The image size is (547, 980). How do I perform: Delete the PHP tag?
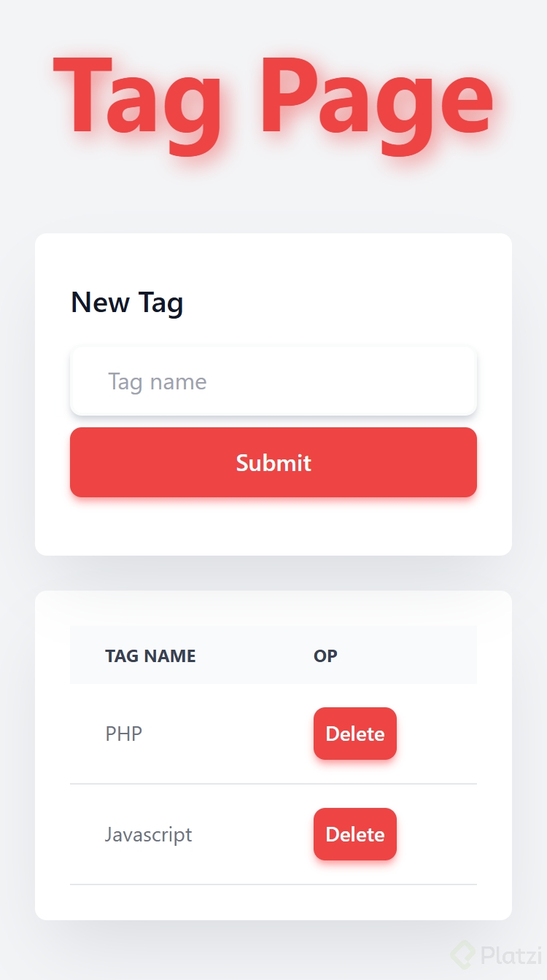pos(354,734)
